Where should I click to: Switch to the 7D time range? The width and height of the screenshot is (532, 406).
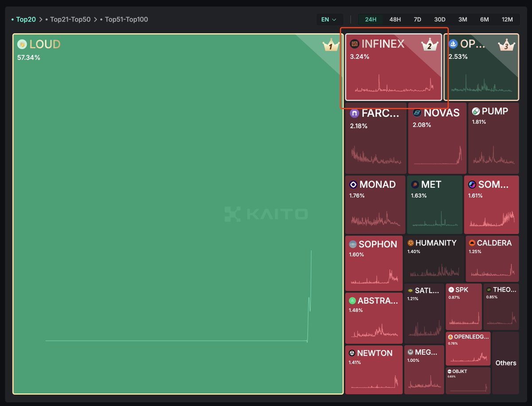(x=417, y=20)
